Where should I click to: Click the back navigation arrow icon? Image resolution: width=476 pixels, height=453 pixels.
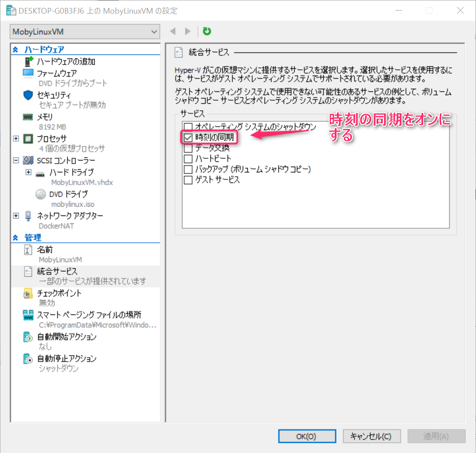point(173,31)
